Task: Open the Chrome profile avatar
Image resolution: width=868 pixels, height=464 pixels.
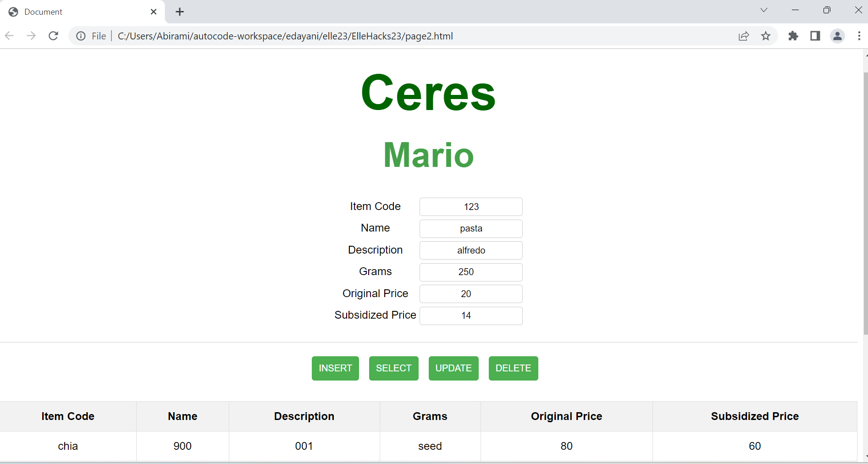Action: coord(838,36)
